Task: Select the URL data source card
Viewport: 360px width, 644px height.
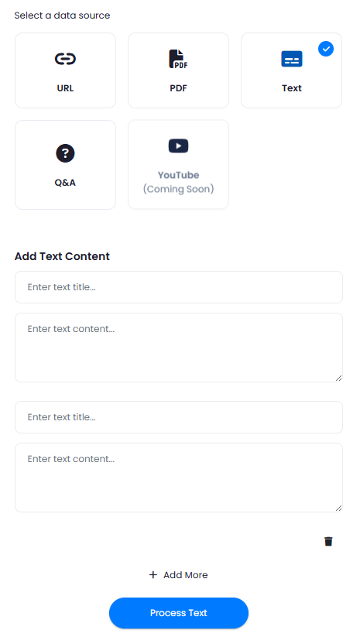Action: pos(65,70)
